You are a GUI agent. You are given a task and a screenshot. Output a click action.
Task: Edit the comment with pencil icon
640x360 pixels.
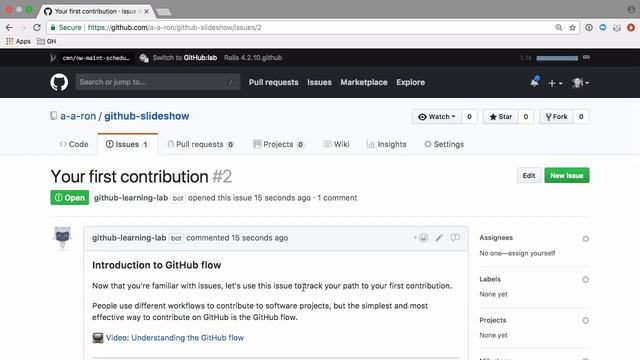(439, 238)
